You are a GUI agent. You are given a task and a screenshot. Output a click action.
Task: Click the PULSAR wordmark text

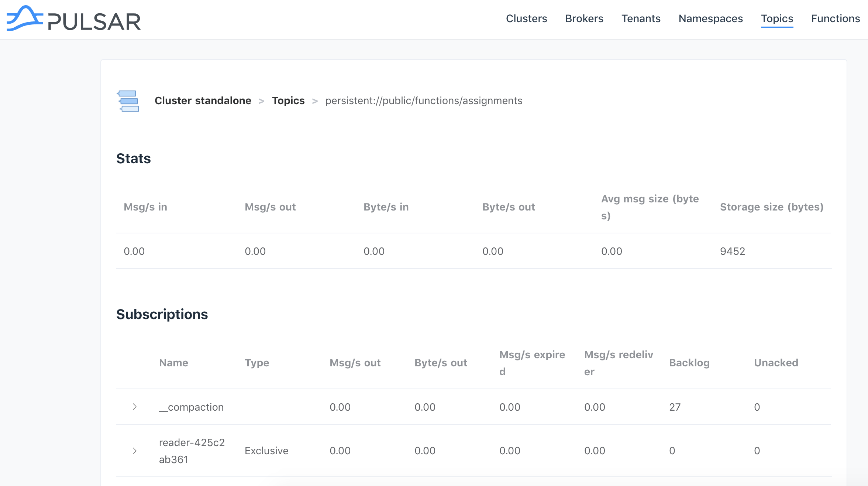94,22
